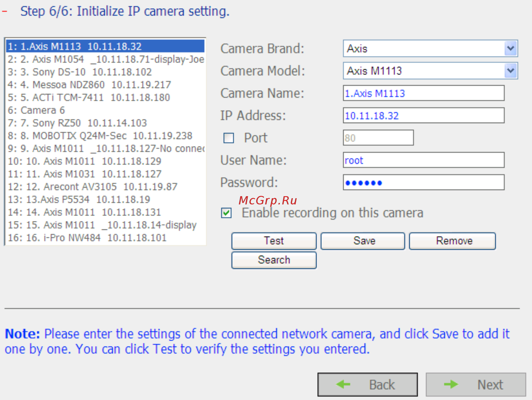
Task: Click the Remove button
Action: point(452,241)
